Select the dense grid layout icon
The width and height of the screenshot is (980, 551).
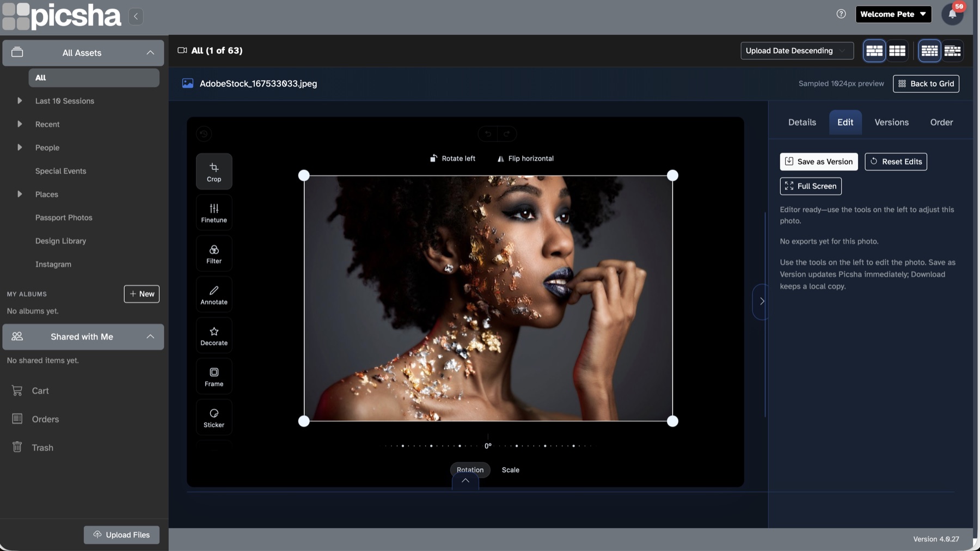pyautogui.click(x=929, y=51)
